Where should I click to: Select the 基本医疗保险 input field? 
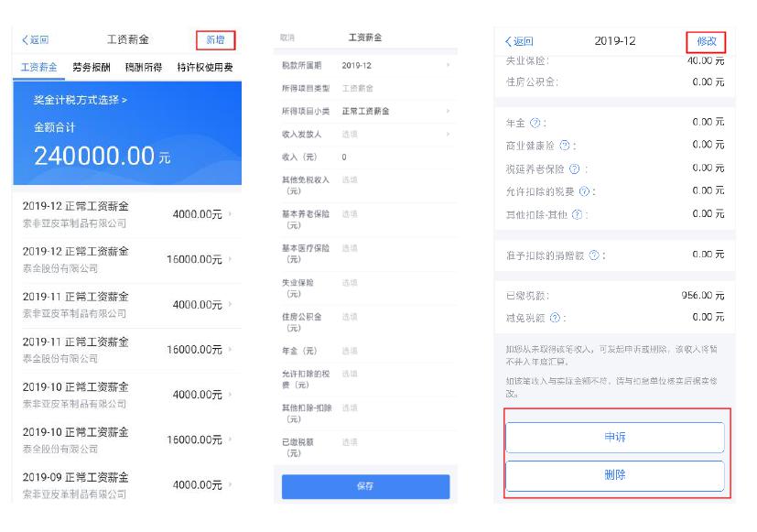tap(365, 254)
